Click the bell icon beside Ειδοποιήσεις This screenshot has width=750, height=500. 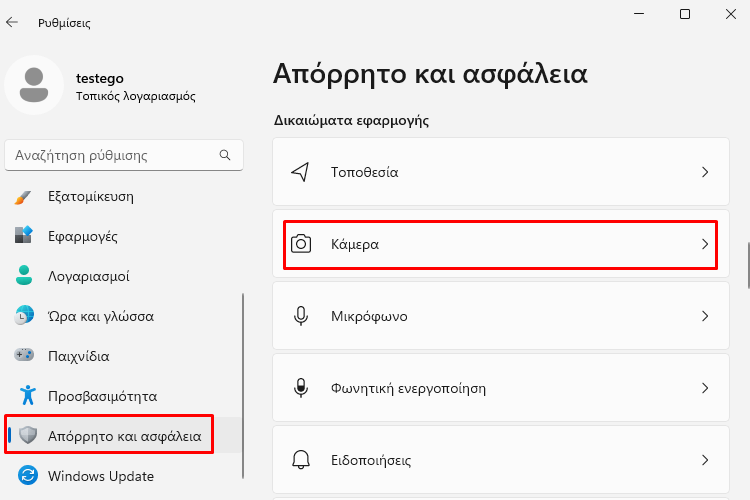[301, 460]
